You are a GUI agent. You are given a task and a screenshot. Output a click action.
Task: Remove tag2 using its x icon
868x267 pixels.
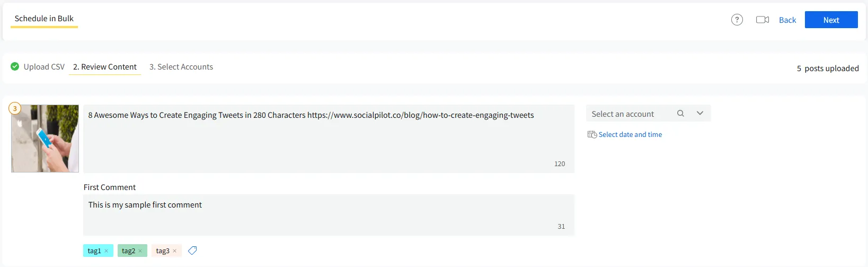[x=140, y=251]
